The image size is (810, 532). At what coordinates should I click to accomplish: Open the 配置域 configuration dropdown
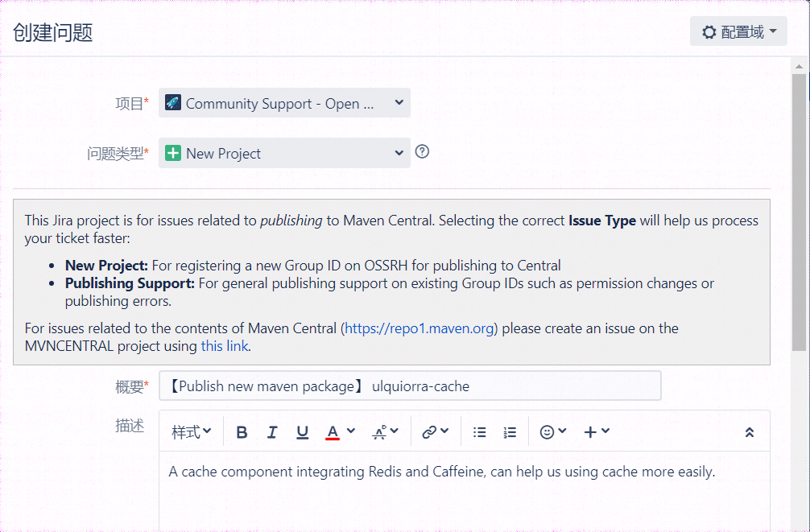click(738, 31)
